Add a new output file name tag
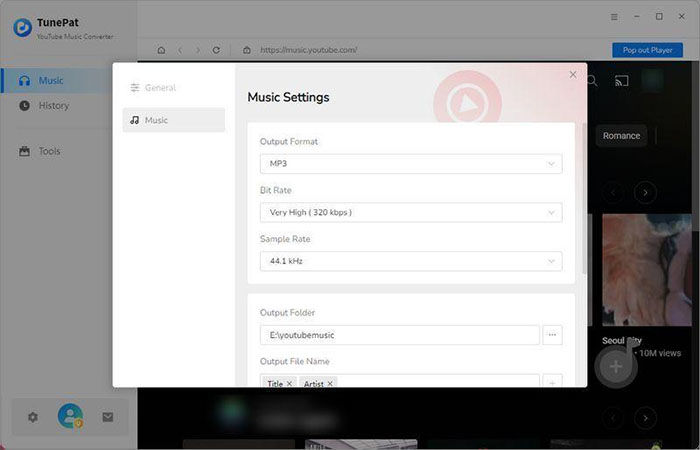Viewport: 700px width, 450px height. tap(552, 383)
